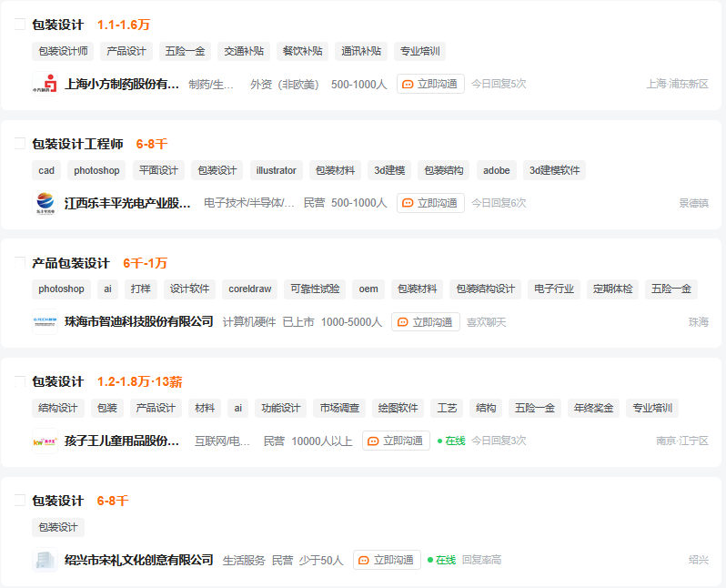Tick checkbox beside 包装设计工程师 listing
The height and width of the screenshot is (588, 726).
(x=19, y=144)
